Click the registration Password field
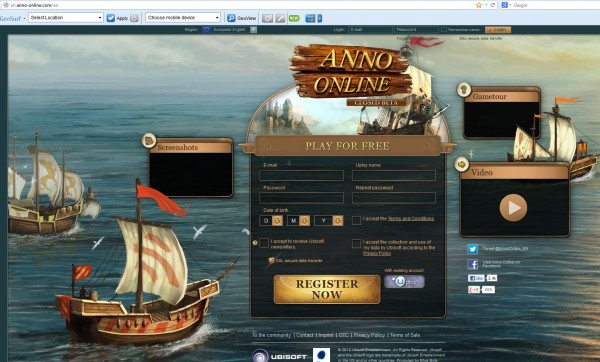 302,198
